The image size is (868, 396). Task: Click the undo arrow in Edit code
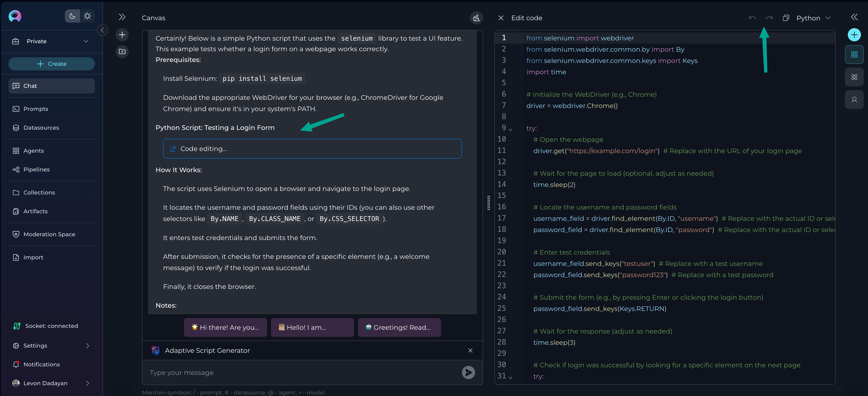tap(752, 18)
